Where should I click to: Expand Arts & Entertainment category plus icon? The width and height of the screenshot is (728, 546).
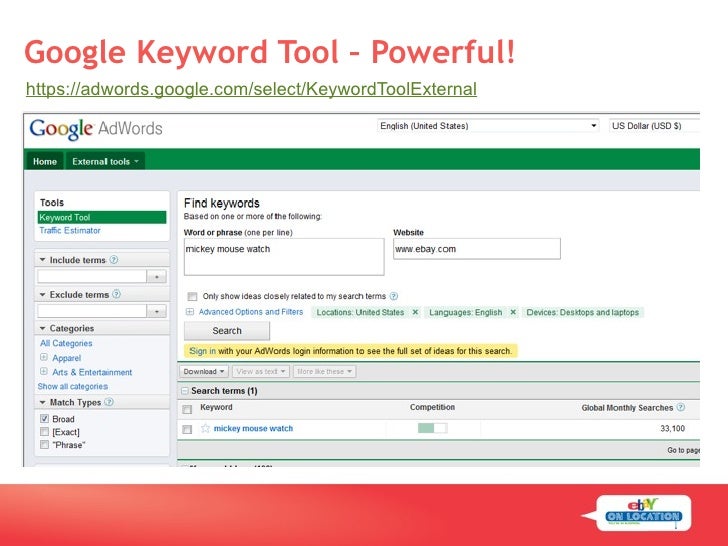[x=44, y=371]
